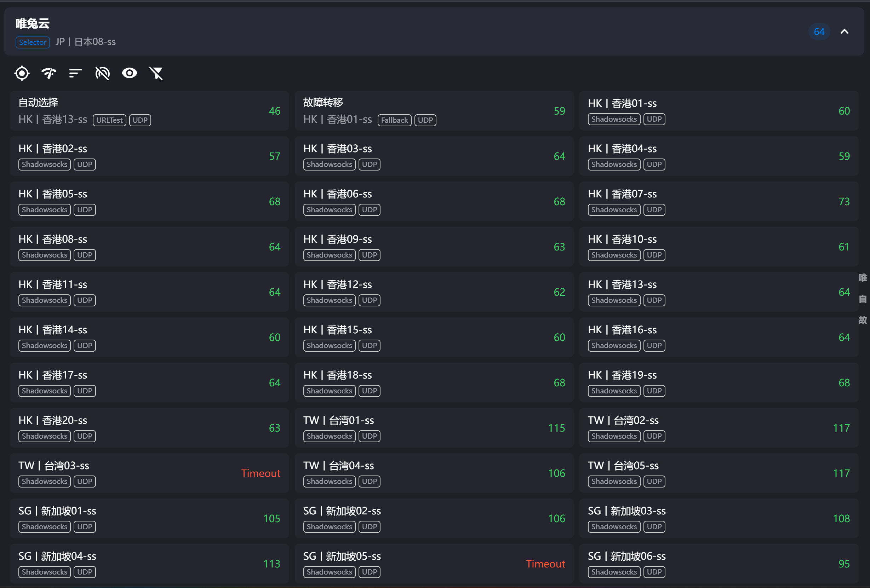Jump to 唯 group in side index
Viewport: 870px width, 588px height.
(x=863, y=278)
